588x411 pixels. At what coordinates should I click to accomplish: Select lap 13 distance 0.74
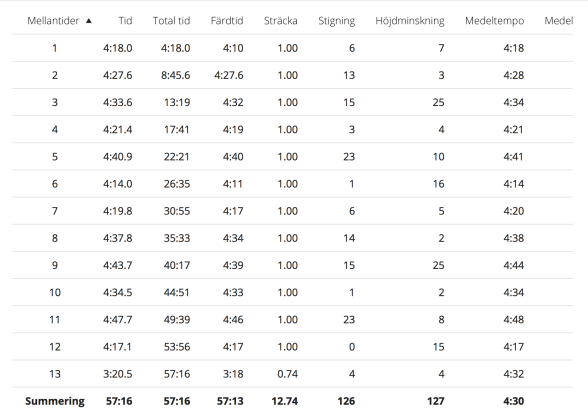click(288, 374)
